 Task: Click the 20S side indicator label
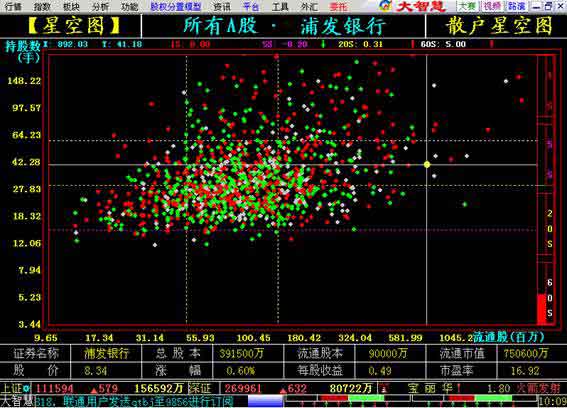click(550, 229)
